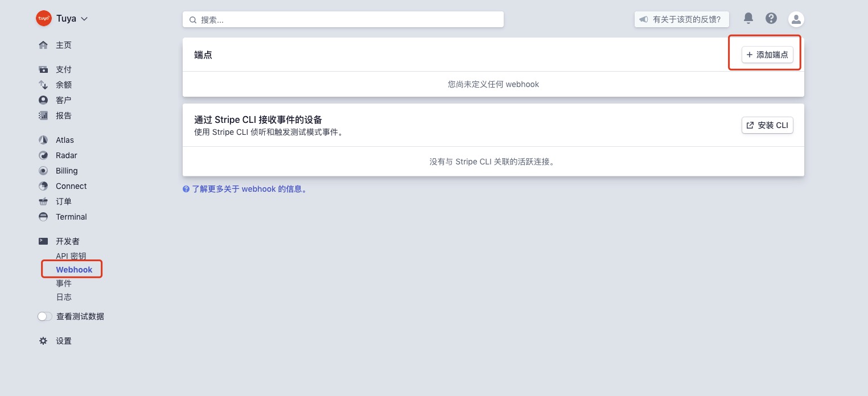Click the Billing icon in sidebar
The image size is (868, 396).
click(x=43, y=171)
